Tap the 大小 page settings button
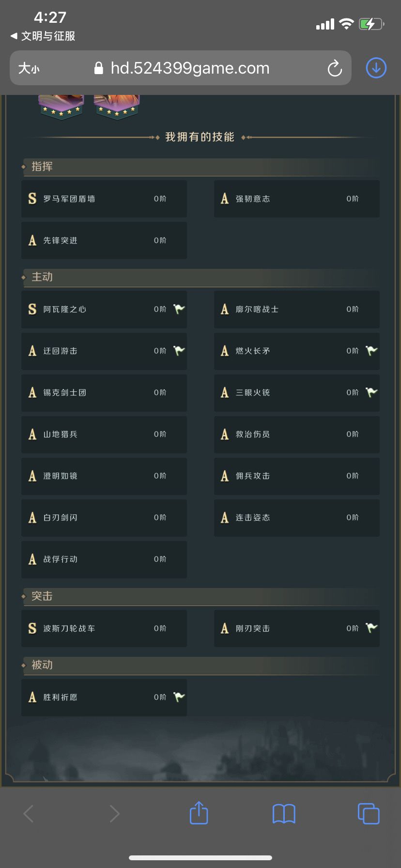 tap(30, 68)
